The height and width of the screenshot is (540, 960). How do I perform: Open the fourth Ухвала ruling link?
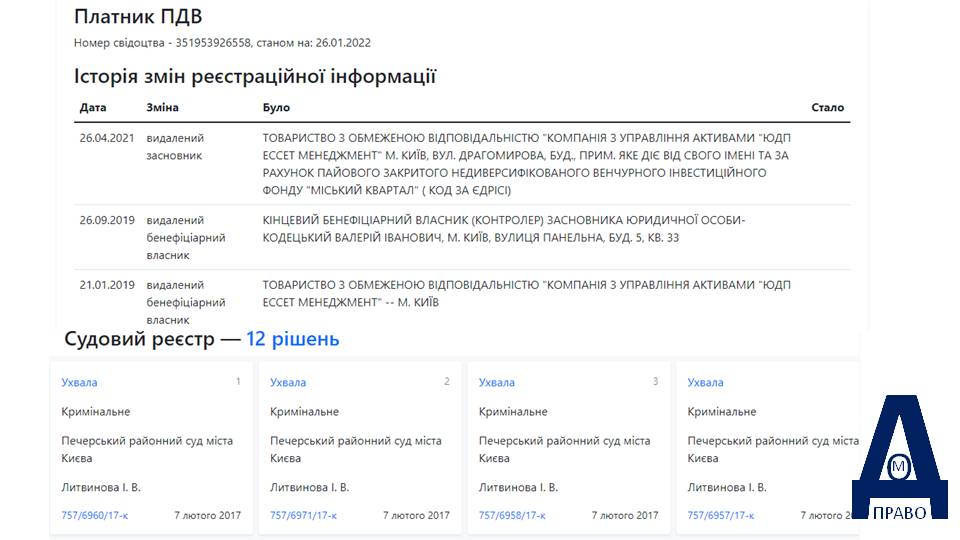705,382
